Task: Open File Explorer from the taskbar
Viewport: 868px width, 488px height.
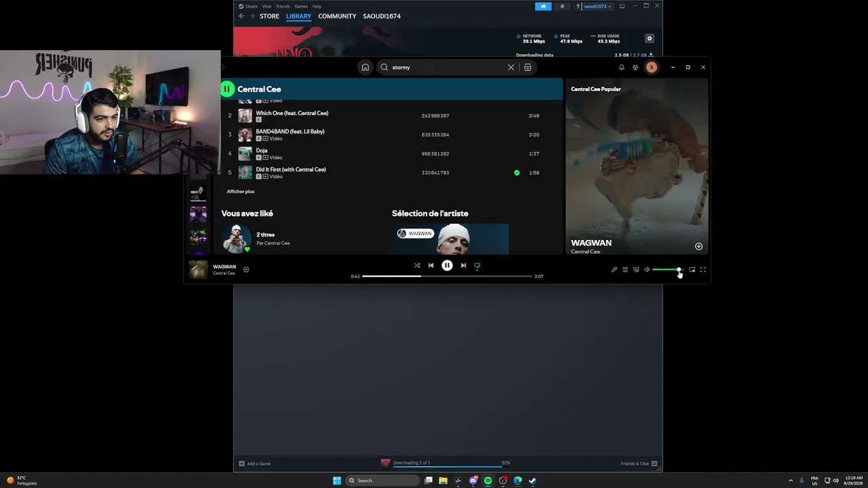Action: 443,481
